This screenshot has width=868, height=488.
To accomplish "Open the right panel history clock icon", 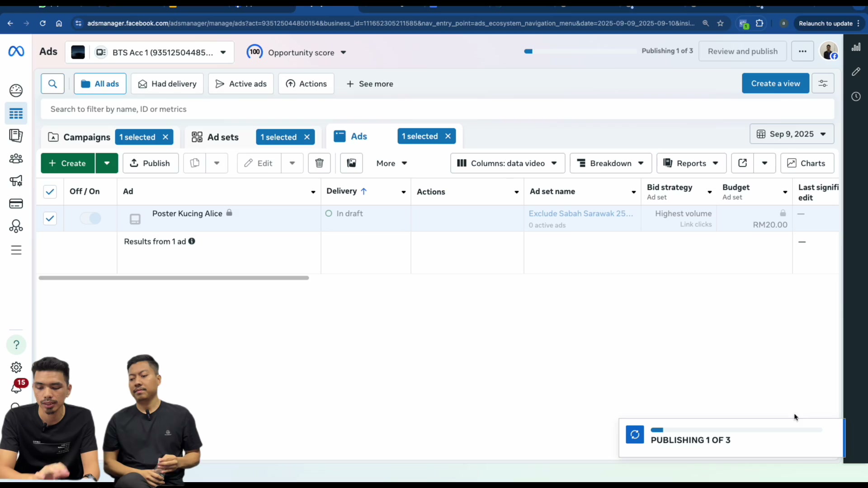I will [856, 96].
